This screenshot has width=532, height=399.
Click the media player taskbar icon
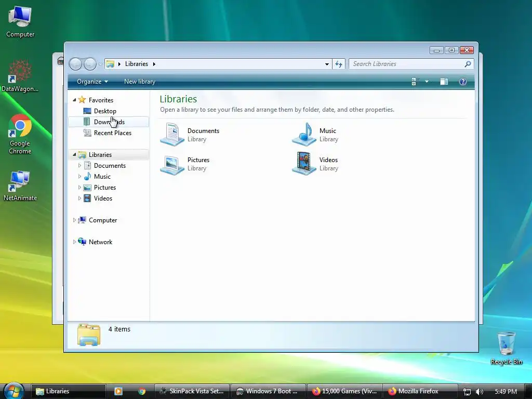coord(118,391)
